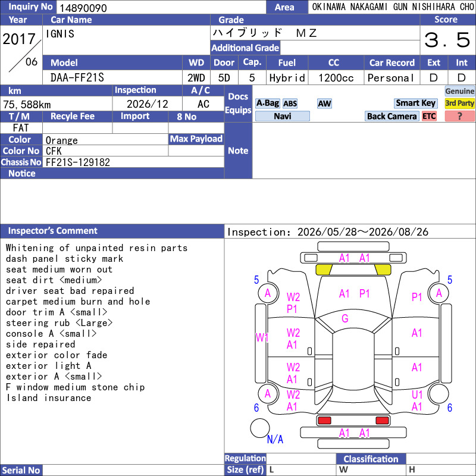Click the red left tail light on diagram
Viewport: 476px width, 476px height.
pos(324,421)
